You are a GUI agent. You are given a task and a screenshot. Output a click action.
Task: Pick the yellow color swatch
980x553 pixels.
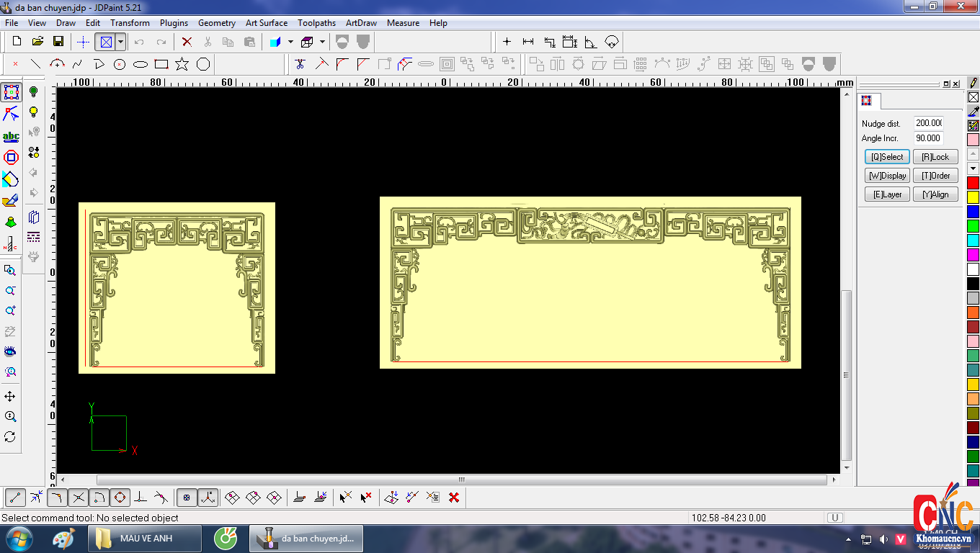tap(973, 197)
